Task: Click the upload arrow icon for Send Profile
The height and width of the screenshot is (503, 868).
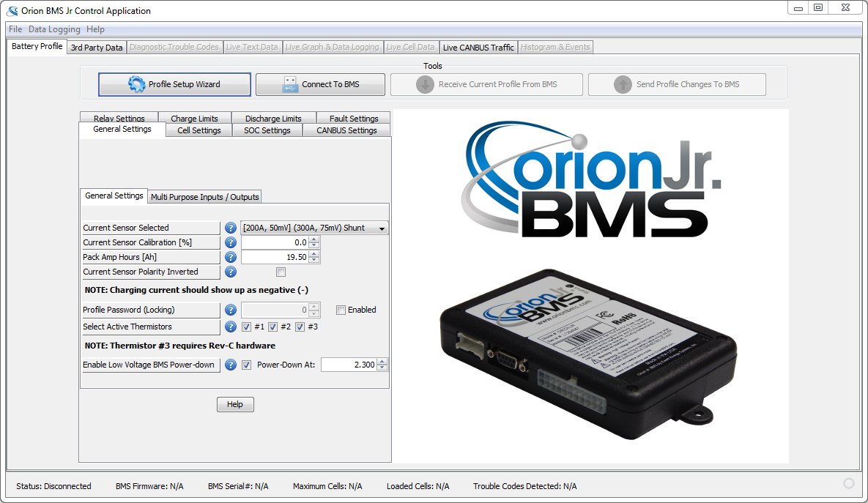Action: coord(623,84)
